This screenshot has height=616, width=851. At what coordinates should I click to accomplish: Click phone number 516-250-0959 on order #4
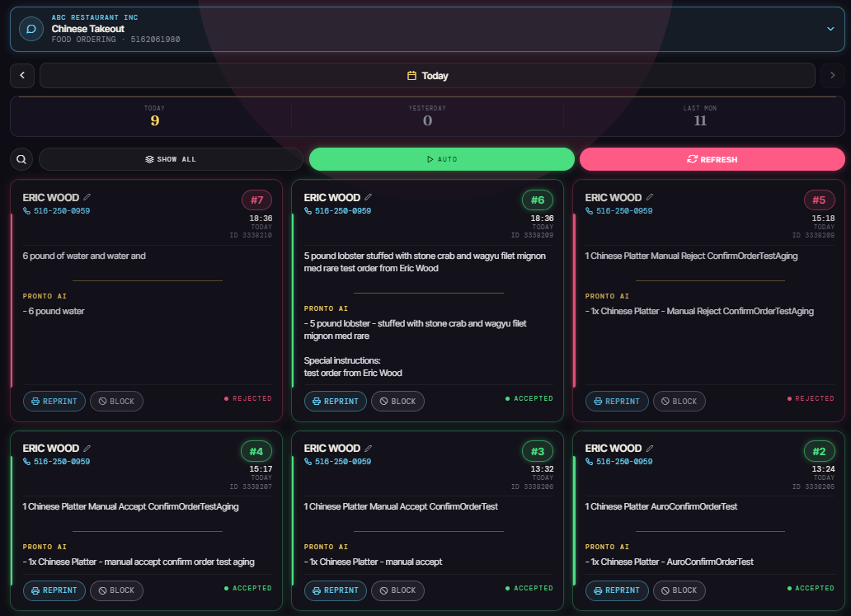tap(56, 461)
